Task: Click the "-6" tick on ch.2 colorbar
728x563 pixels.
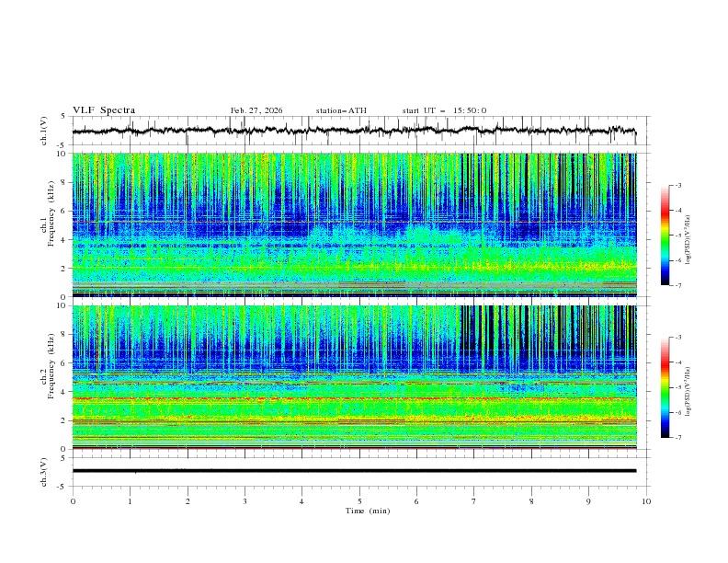Action: tap(678, 412)
